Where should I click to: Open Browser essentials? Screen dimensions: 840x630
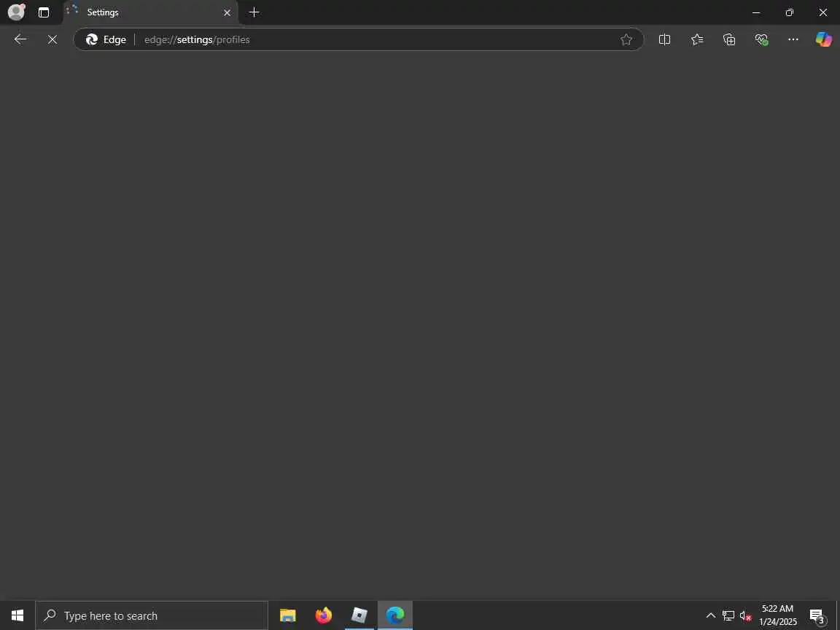[x=761, y=39]
